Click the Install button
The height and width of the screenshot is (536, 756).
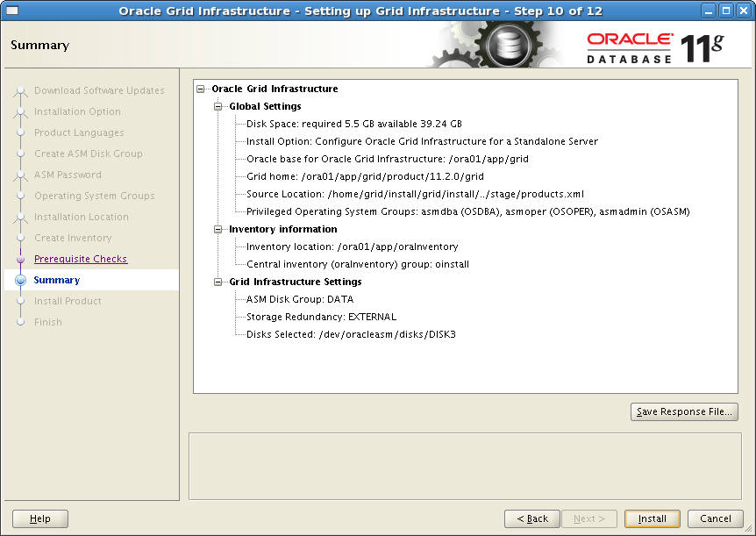pyautogui.click(x=652, y=518)
